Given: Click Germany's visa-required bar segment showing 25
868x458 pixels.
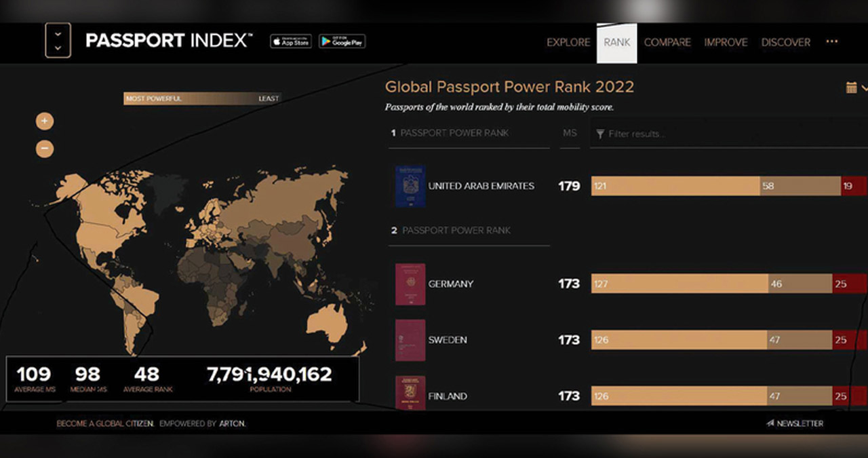Looking at the screenshot, I should pyautogui.click(x=849, y=284).
